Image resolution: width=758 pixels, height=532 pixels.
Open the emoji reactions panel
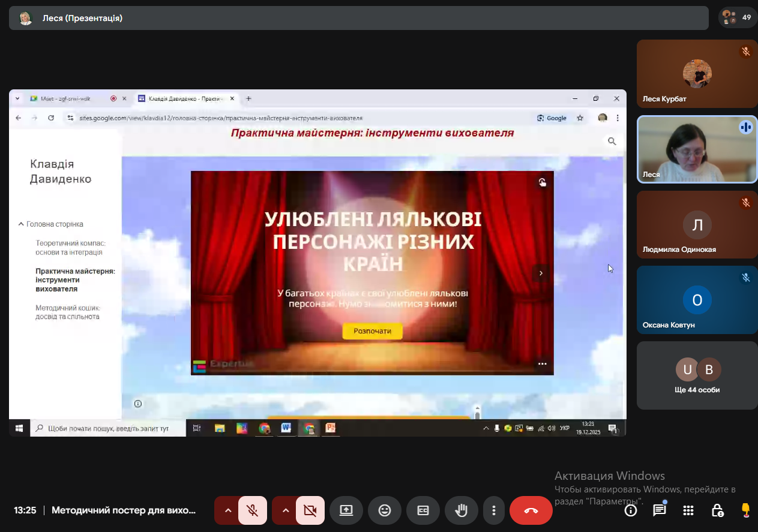tap(385, 510)
